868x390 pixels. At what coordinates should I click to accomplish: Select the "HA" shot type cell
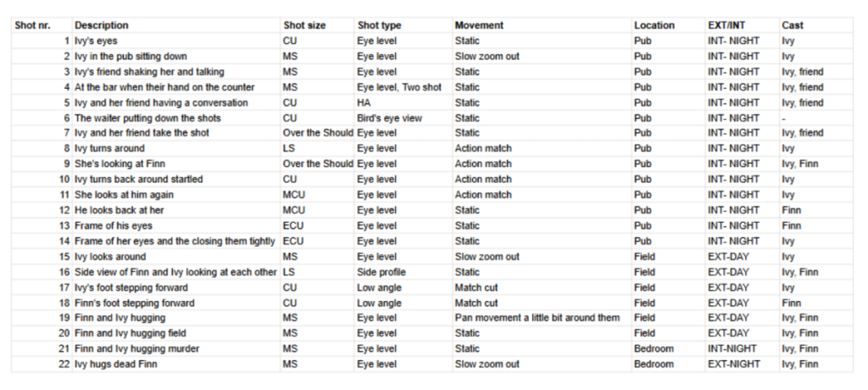(364, 103)
